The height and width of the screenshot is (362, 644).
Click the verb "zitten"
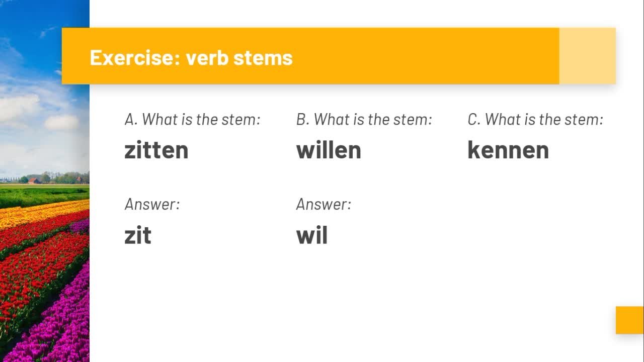point(156,150)
